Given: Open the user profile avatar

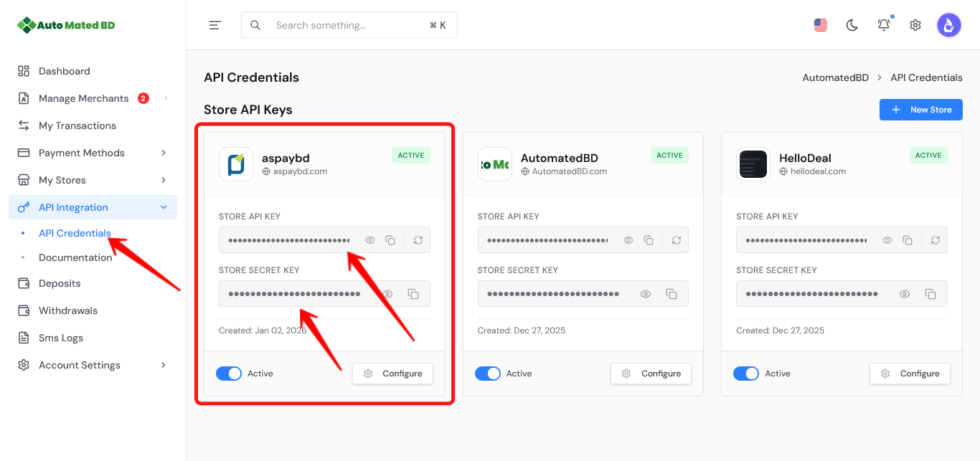Looking at the screenshot, I should point(949,25).
